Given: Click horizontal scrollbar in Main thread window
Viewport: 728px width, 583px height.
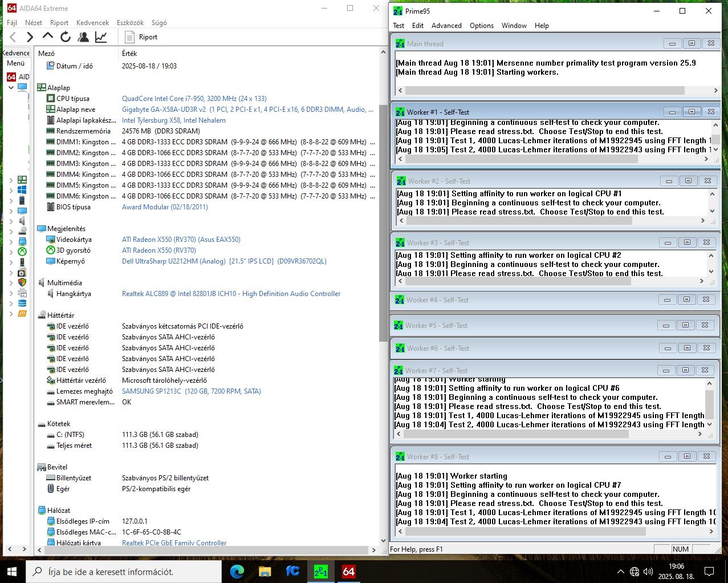Looking at the screenshot, I should coord(544,90).
